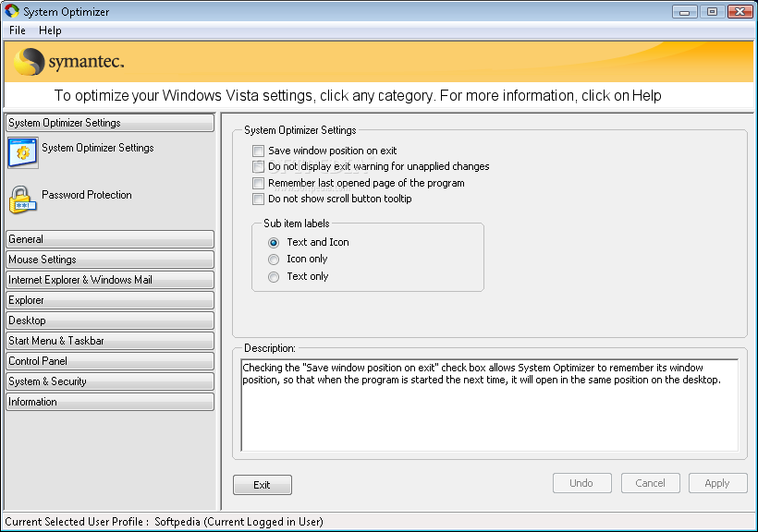758x532 pixels.
Task: Click the Cancel button
Action: point(650,483)
